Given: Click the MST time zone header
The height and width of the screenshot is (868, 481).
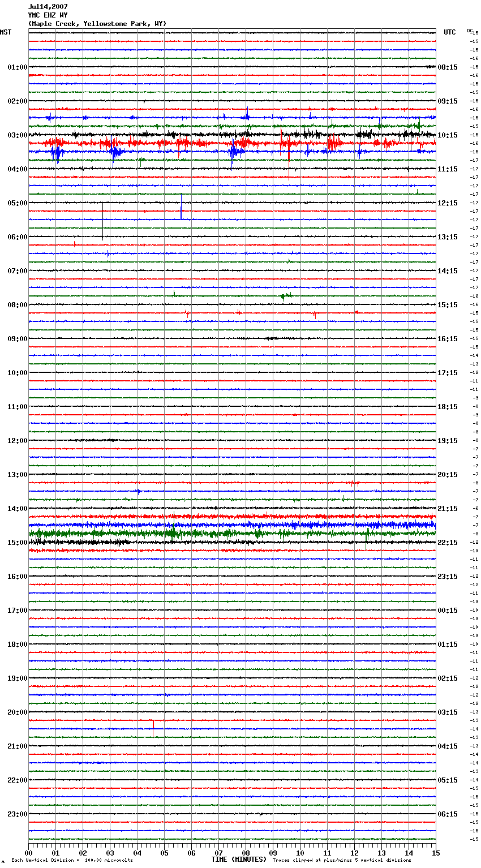Looking at the screenshot, I should tap(6, 32).
